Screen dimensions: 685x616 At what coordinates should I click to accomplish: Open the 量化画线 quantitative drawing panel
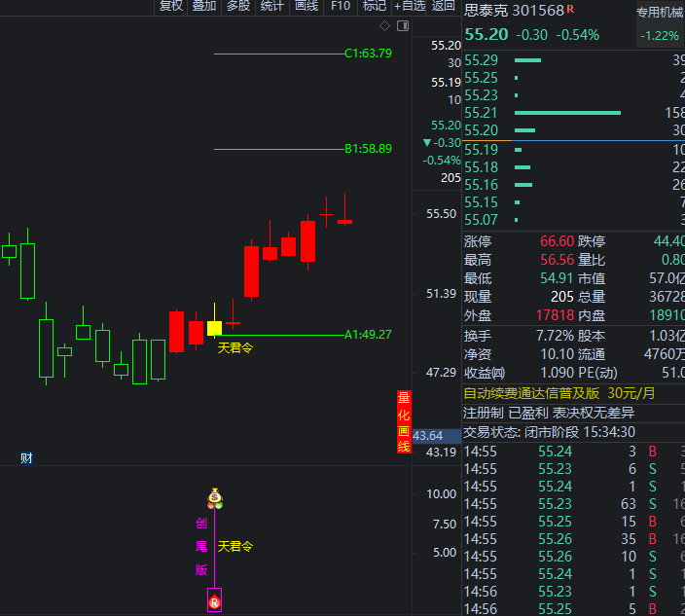click(x=404, y=422)
